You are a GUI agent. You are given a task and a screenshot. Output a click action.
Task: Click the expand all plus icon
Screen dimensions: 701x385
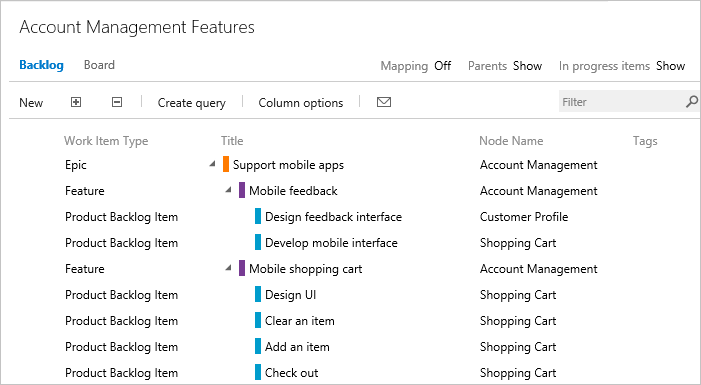76,102
